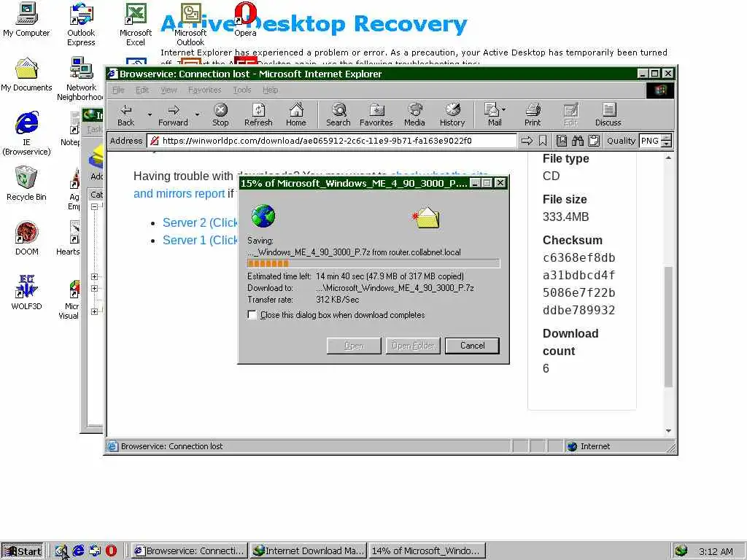Screen dimensions: 747x560
Task: Click the page vertical scrollbar thumb
Action: coord(668,327)
